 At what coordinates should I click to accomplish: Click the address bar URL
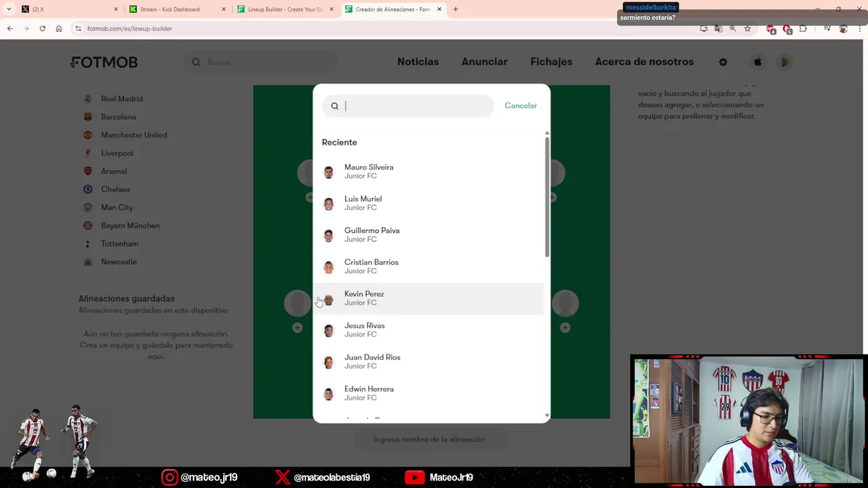click(x=130, y=28)
